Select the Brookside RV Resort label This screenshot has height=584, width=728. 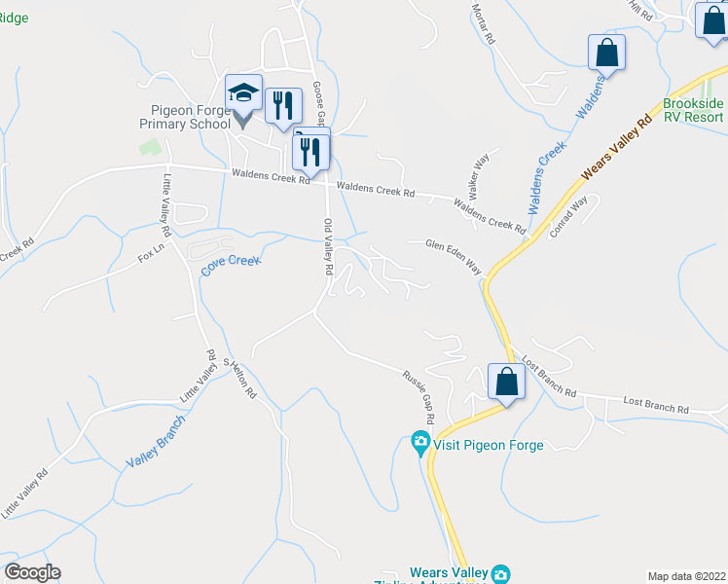click(x=693, y=110)
